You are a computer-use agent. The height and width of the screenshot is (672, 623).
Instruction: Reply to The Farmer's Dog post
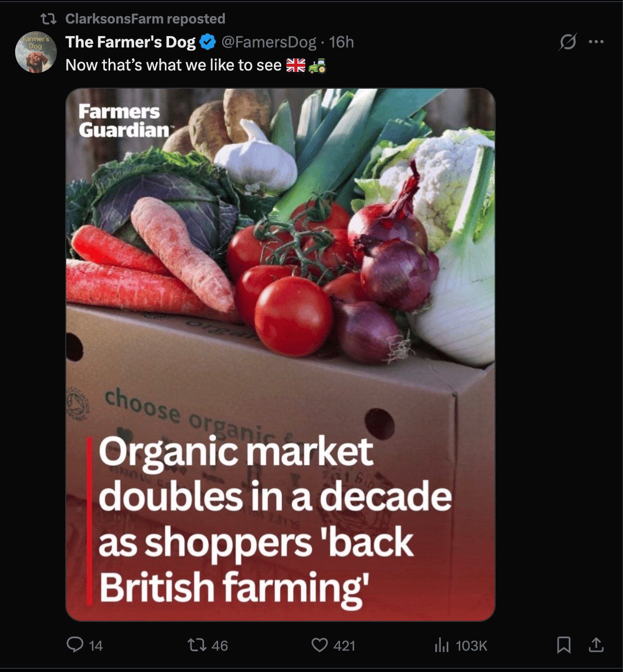tap(75, 645)
